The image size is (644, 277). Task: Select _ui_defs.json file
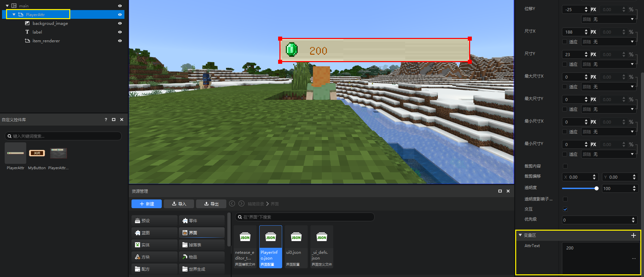point(321,247)
